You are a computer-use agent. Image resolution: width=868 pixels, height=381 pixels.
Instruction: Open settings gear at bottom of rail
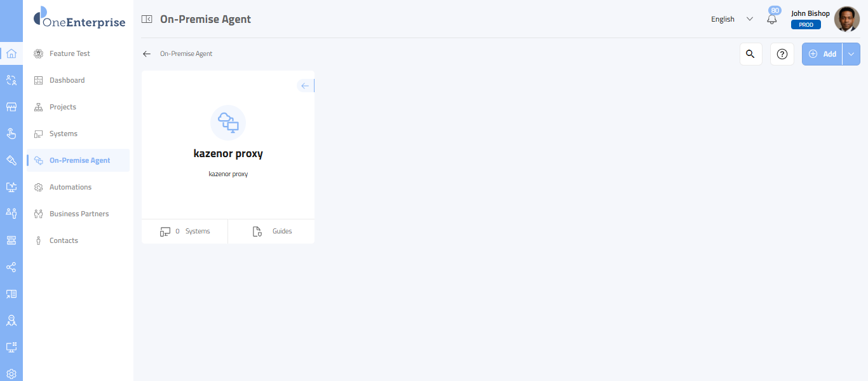point(11,374)
